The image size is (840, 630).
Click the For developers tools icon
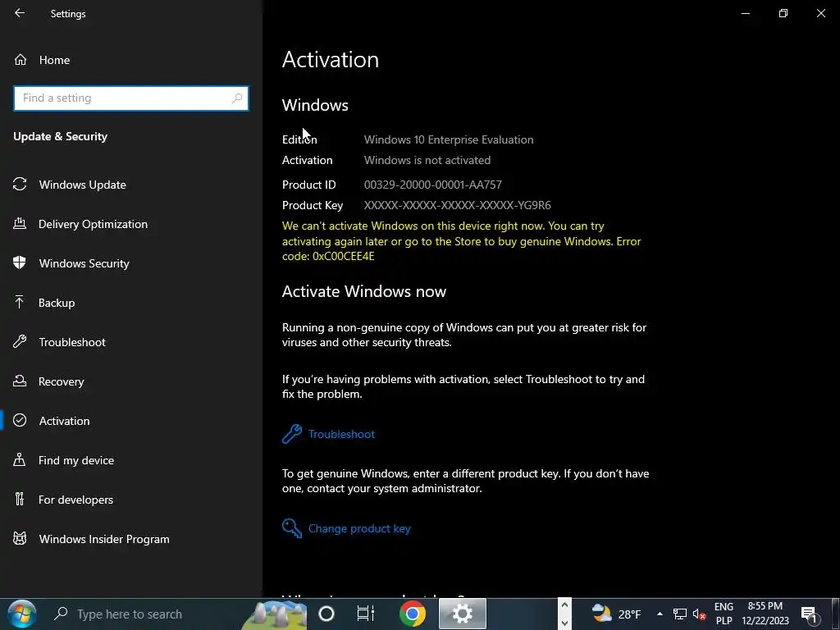pyautogui.click(x=20, y=500)
